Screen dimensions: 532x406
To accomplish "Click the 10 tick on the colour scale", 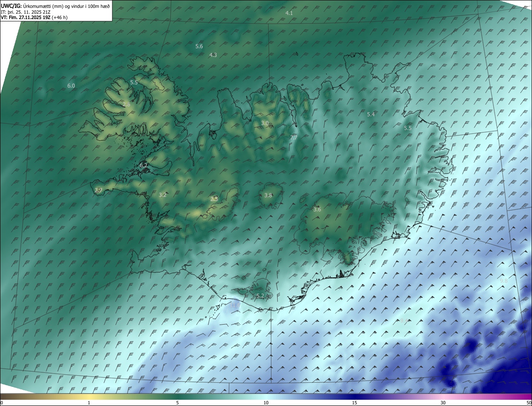I will (x=266, y=403).
